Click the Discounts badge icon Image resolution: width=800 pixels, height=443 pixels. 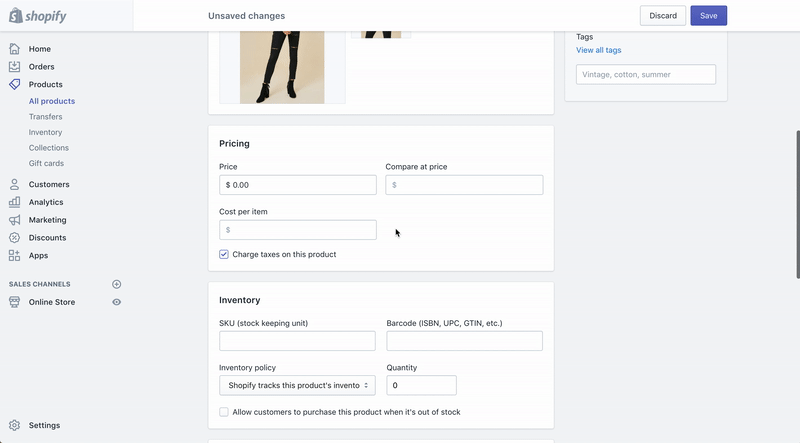[x=14, y=238]
